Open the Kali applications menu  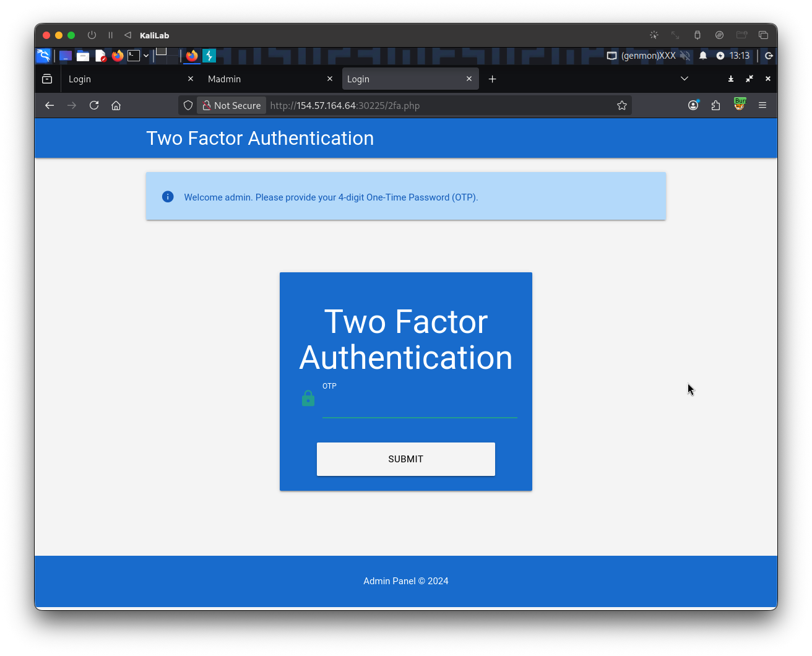(43, 56)
